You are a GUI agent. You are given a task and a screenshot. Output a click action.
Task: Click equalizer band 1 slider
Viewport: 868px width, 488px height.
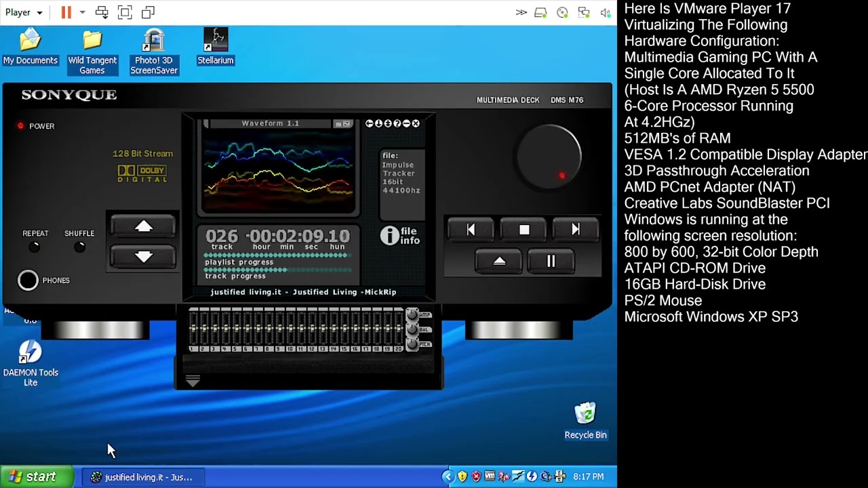point(193,329)
